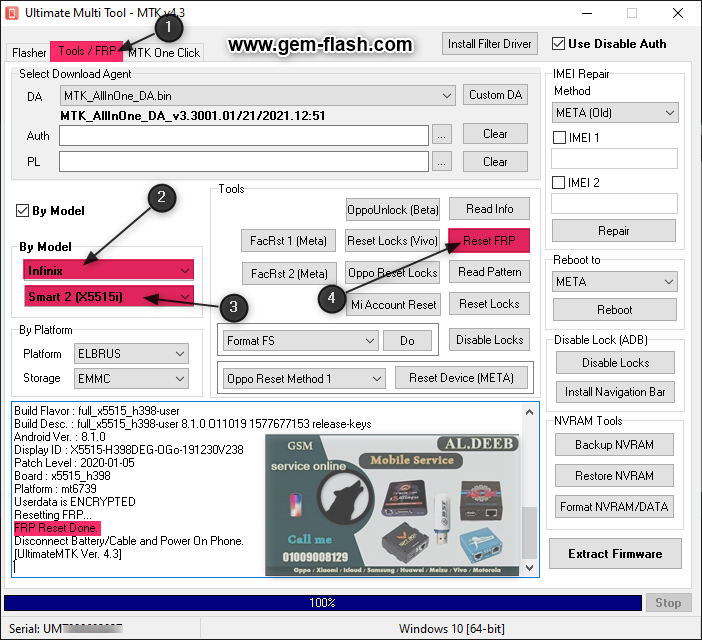Click 'Platform : mt6739' log line
Image resolution: width=702 pixels, height=640 pixels.
[55, 489]
